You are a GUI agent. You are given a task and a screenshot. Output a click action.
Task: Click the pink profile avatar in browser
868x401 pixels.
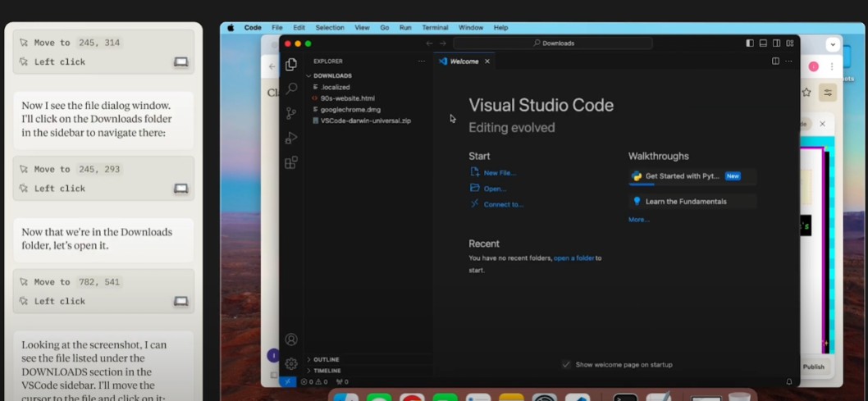pos(813,66)
